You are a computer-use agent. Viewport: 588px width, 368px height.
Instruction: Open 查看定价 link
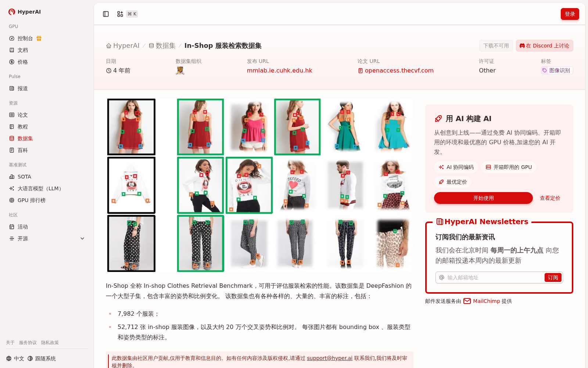coord(550,198)
